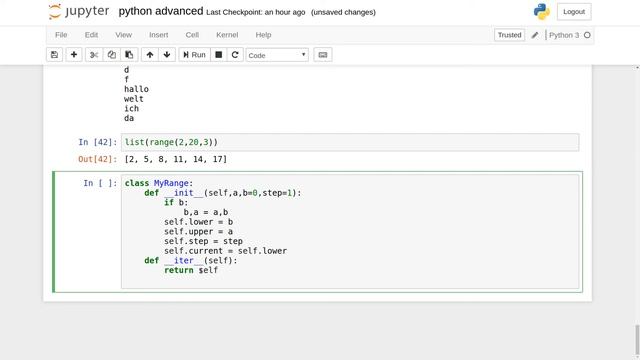Click the 'class MyRange:' line
640x360 pixels.
(x=159, y=183)
